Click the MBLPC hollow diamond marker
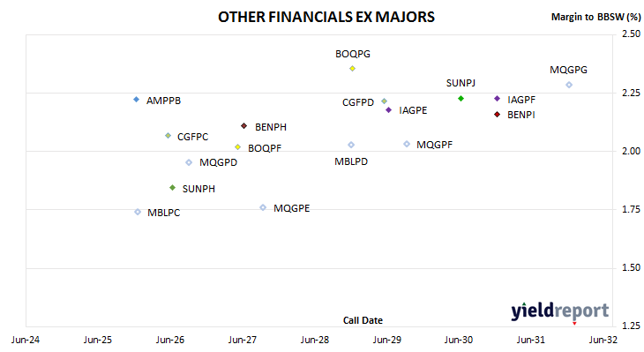Image resolution: width=644 pixels, height=352 pixels. pos(138,212)
